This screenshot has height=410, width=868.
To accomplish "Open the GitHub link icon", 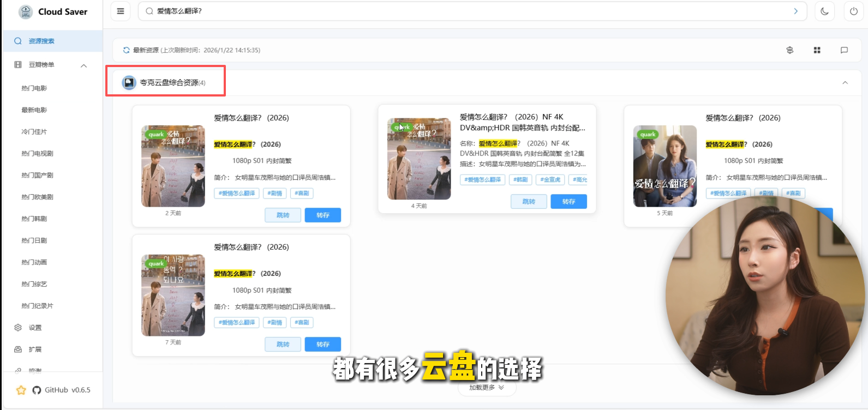I will pos(37,390).
